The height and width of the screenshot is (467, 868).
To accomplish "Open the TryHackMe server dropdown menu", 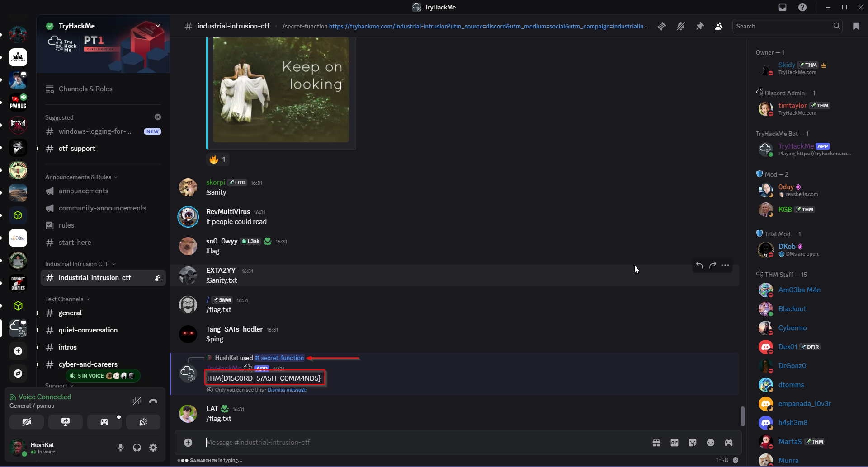I will coord(158,26).
